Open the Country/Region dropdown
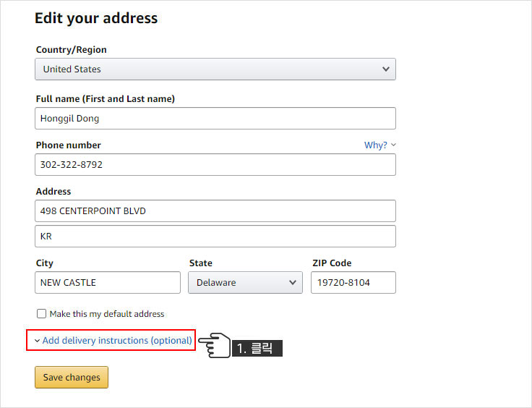Viewport: 532px width, 408px height. (x=215, y=69)
